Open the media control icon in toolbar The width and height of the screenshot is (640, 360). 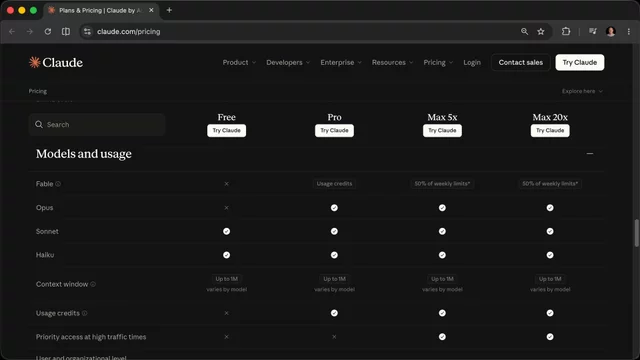click(x=593, y=31)
